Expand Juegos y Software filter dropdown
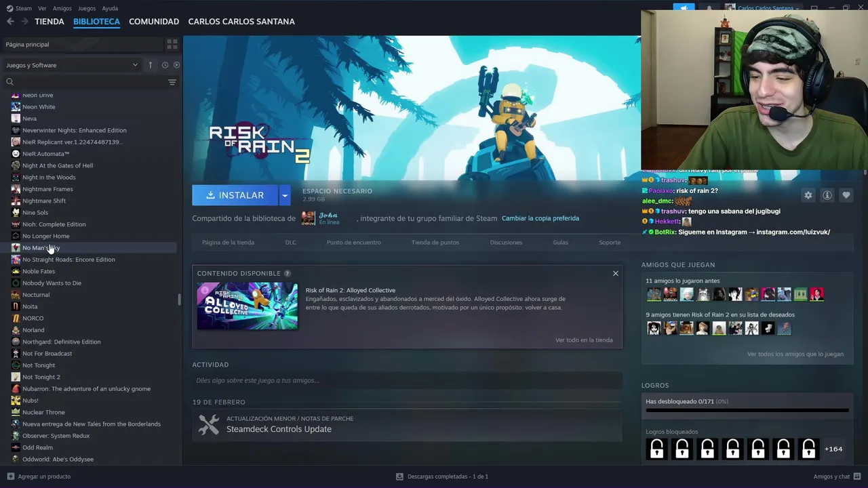 tap(72, 65)
